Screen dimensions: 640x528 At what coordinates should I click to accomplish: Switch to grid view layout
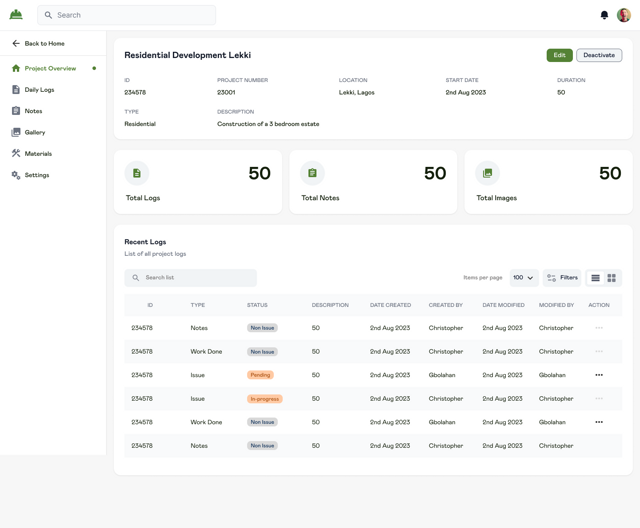click(612, 278)
